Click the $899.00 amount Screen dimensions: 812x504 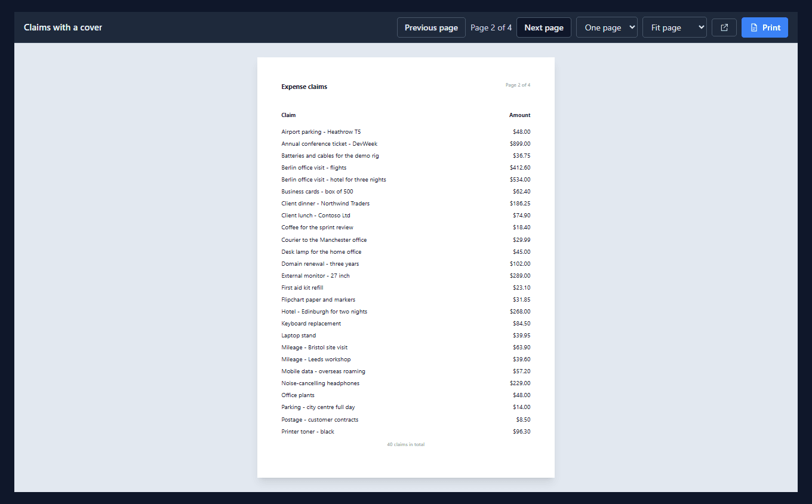point(520,144)
